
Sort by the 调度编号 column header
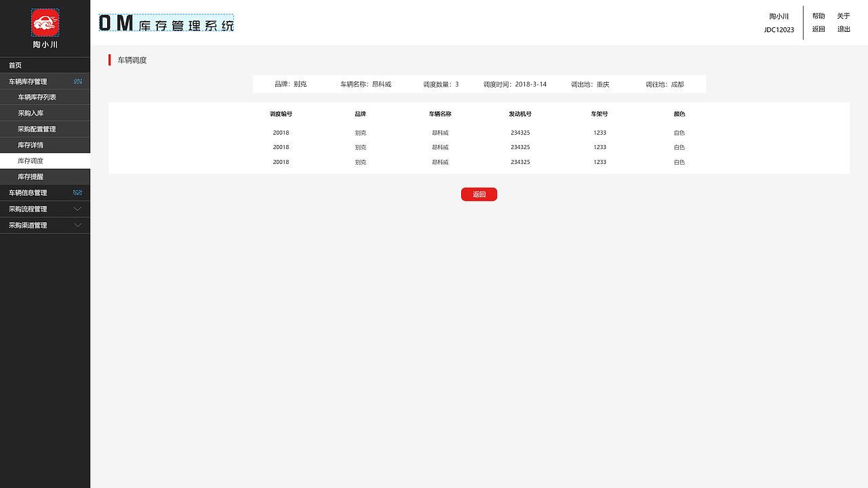[281, 114]
